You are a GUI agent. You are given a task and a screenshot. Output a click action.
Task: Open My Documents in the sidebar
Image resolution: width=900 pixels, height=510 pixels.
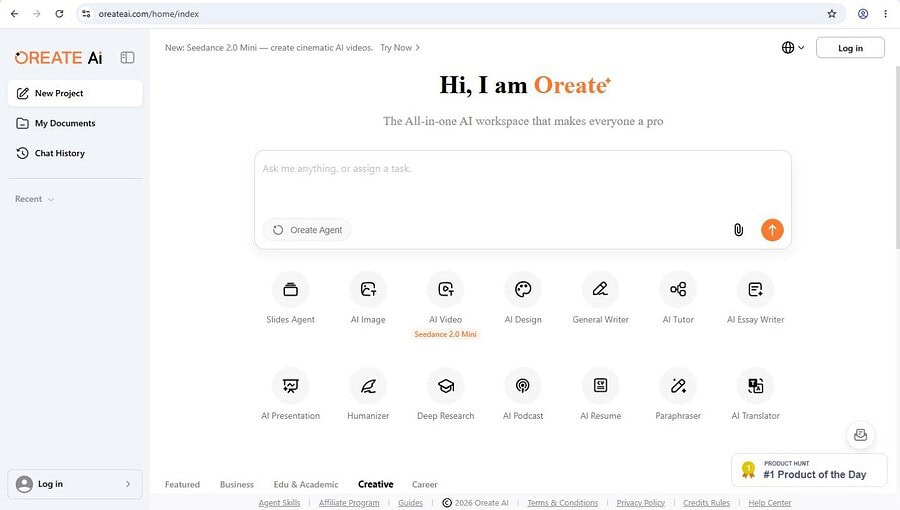coord(75,123)
